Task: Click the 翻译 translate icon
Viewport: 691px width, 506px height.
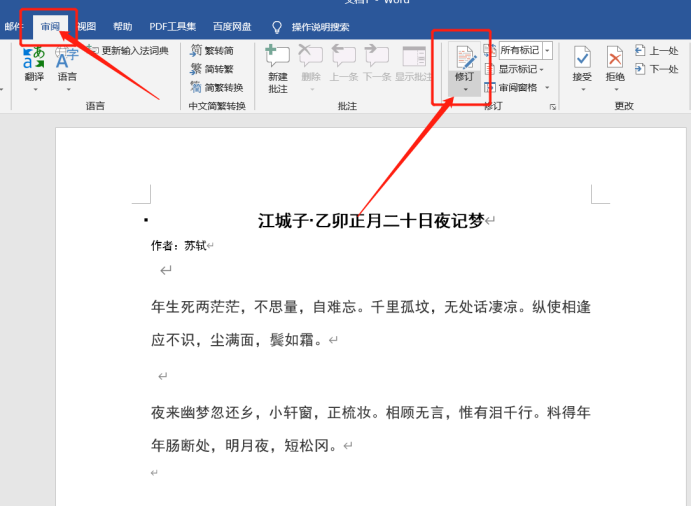Action: coord(33,58)
